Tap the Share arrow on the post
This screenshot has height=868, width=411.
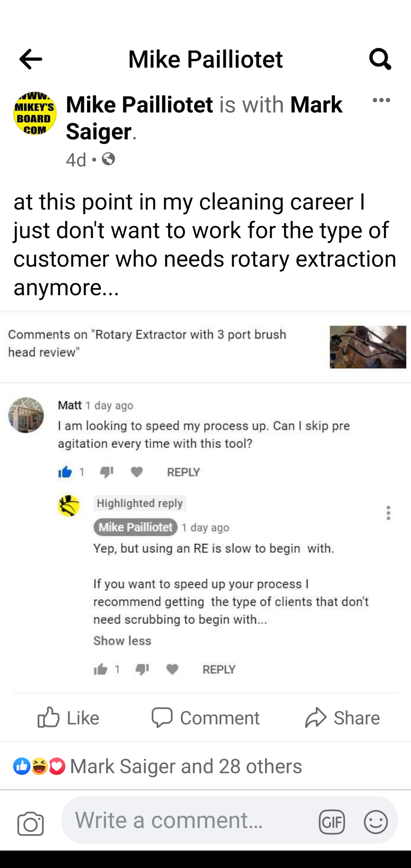tap(342, 717)
